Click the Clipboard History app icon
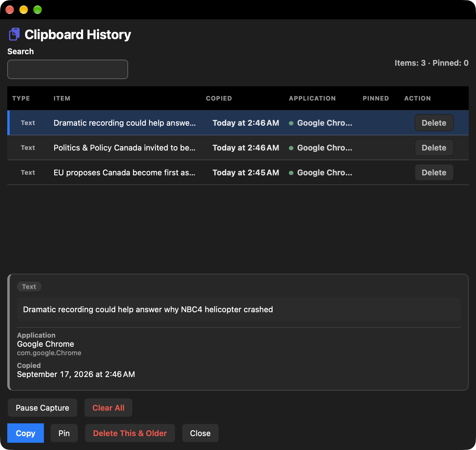The height and width of the screenshot is (450, 476). (x=14, y=34)
